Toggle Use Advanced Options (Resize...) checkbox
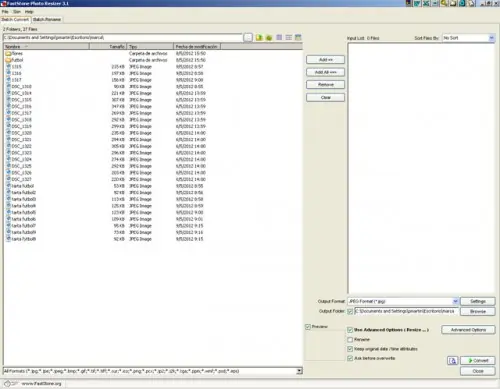500x389 pixels. pyautogui.click(x=350, y=330)
